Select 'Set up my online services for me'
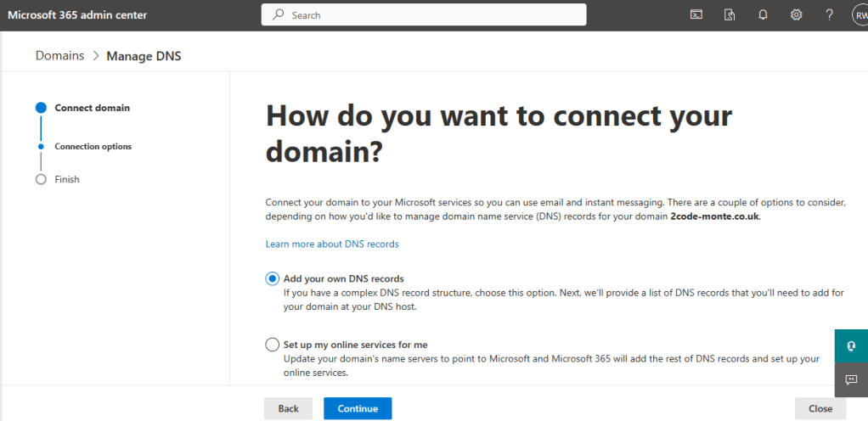 coord(272,345)
